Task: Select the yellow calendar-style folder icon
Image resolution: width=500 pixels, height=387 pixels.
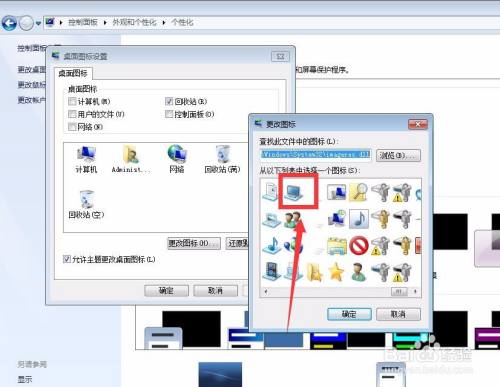Action: pos(337,246)
